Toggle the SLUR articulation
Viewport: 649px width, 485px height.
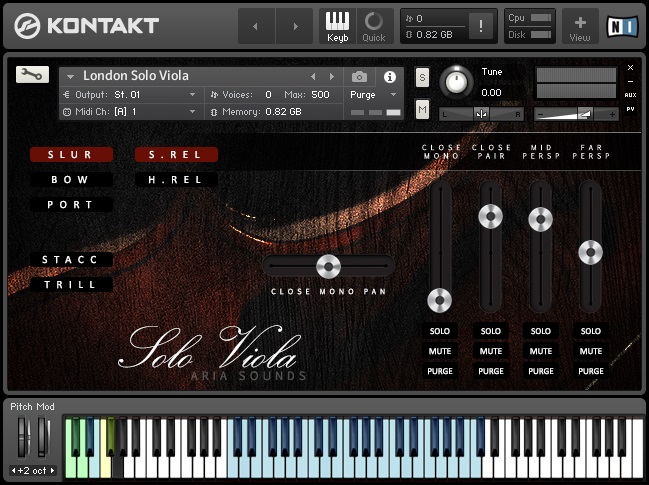point(71,155)
